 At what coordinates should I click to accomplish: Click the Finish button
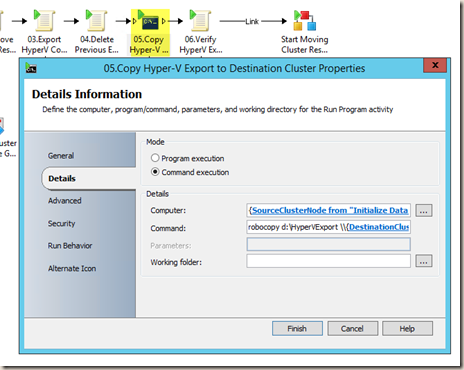297,329
